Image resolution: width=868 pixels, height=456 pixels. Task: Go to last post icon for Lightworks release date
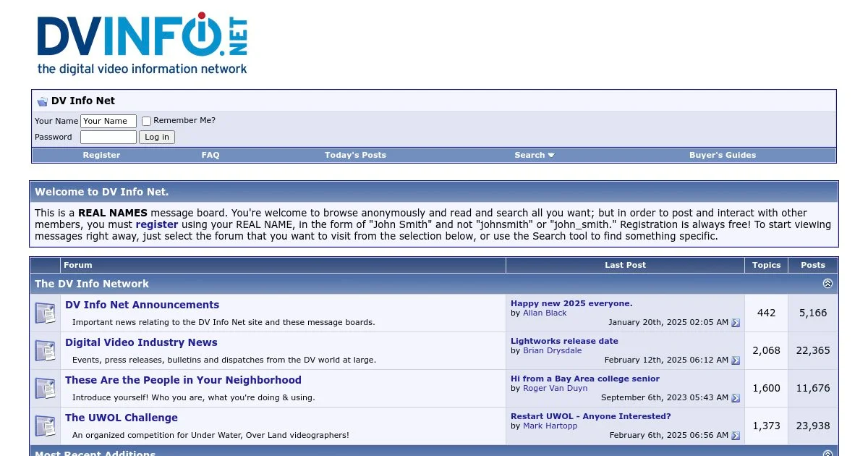pyautogui.click(x=736, y=360)
